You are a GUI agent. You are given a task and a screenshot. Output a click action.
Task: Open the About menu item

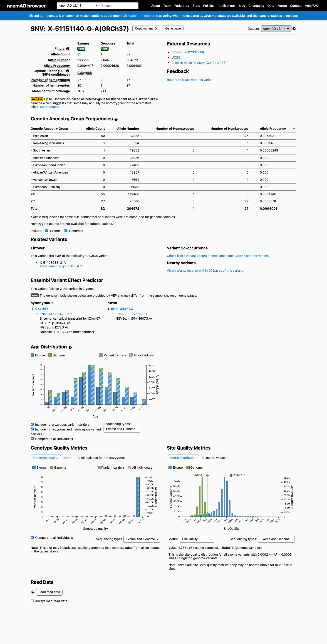point(156,6)
